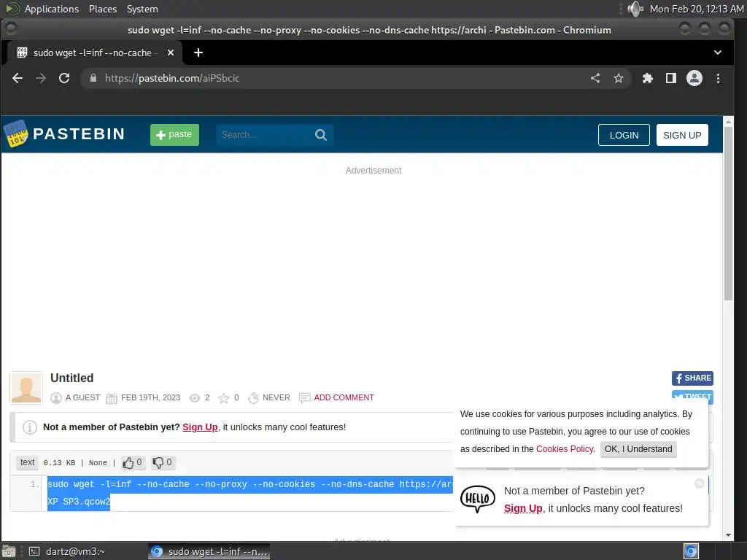Click the search magnifier icon

point(321,135)
